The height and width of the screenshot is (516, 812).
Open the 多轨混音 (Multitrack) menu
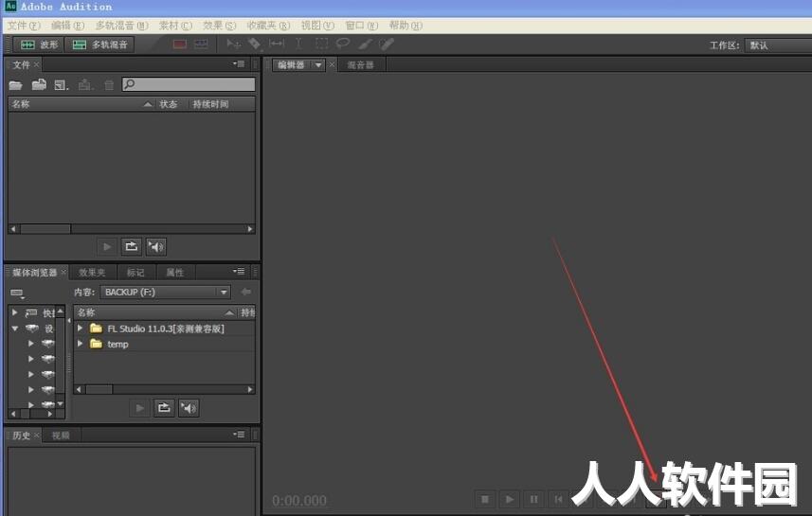point(121,26)
